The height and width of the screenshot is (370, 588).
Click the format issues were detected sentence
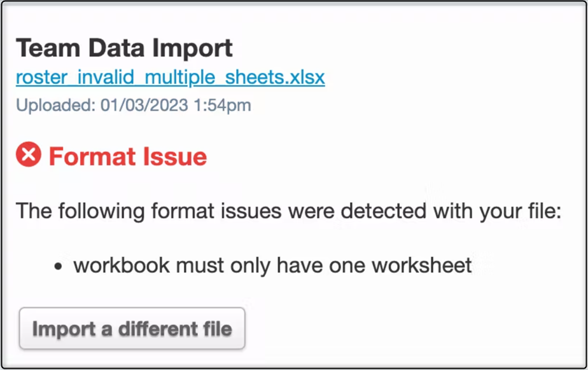(288, 210)
